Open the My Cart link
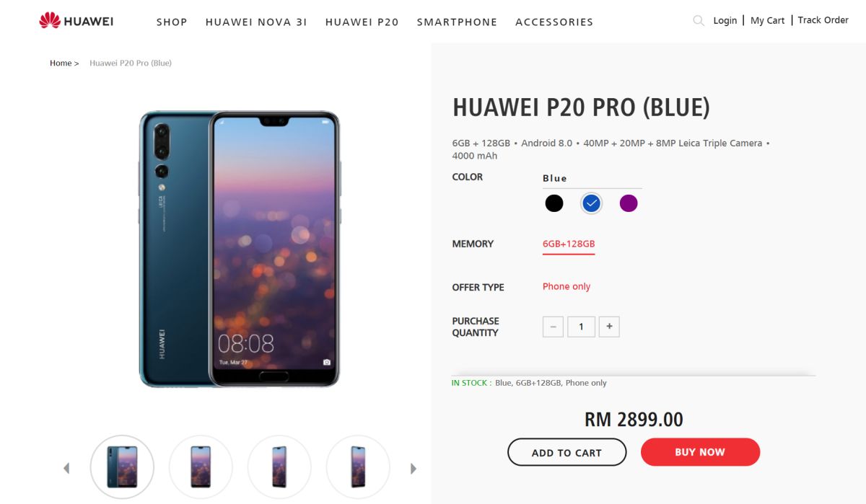 pyautogui.click(x=767, y=20)
